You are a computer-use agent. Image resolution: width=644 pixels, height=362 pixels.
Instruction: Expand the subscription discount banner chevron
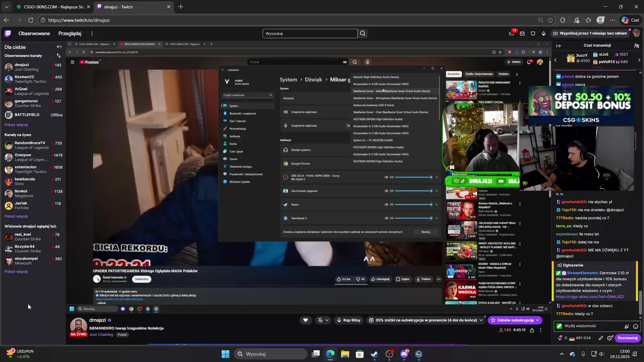(x=481, y=320)
